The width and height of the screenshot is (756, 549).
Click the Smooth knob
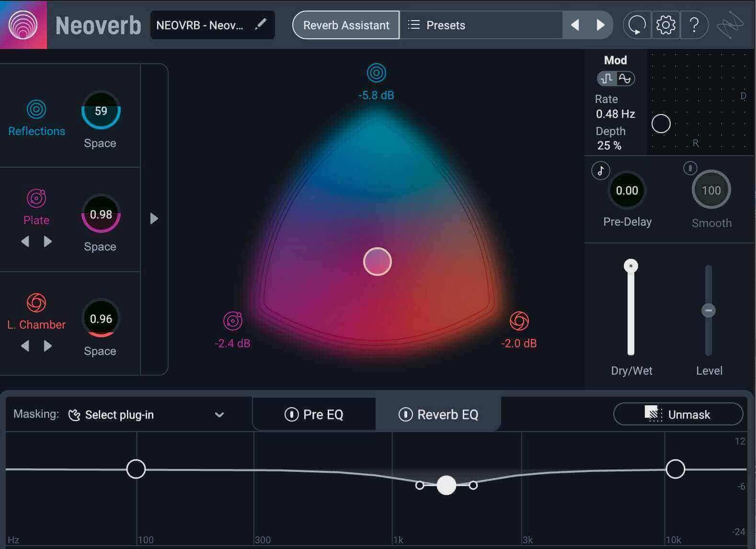click(711, 190)
